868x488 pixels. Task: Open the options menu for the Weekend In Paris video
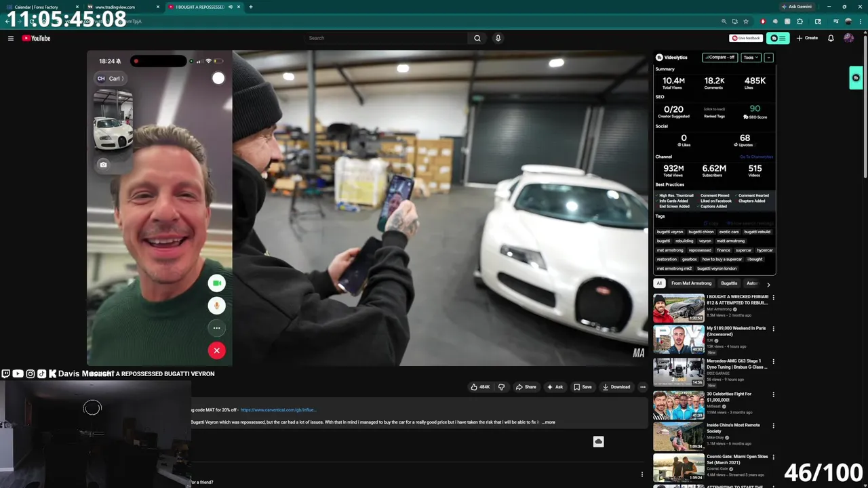pyautogui.click(x=773, y=329)
